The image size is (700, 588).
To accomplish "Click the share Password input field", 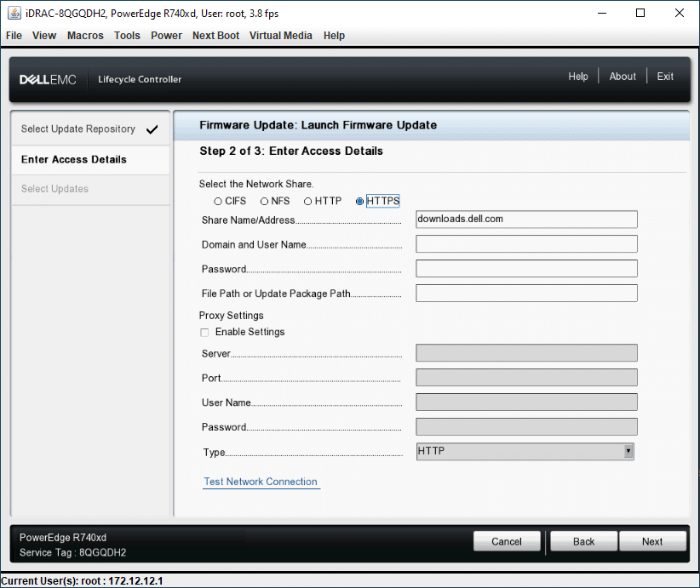I will 526,269.
